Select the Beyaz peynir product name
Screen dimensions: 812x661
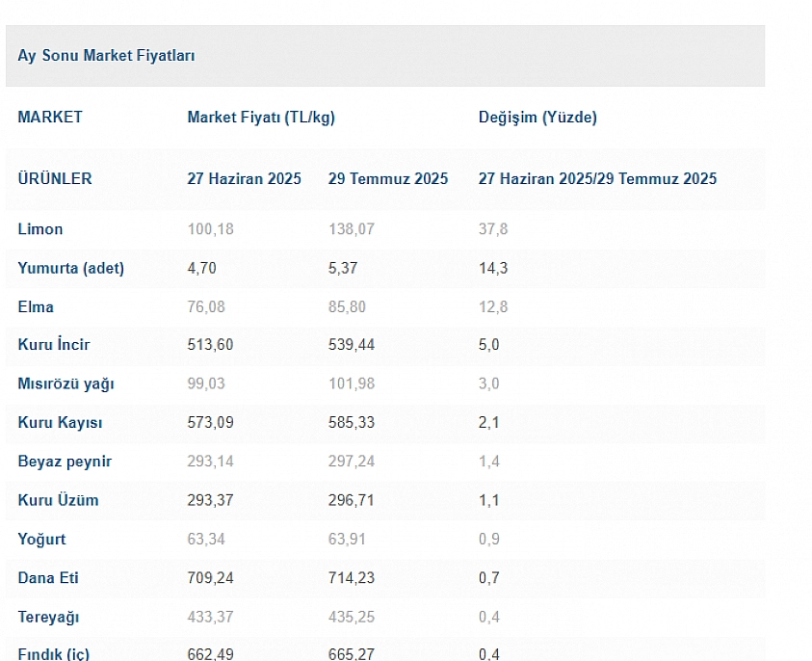coord(65,462)
